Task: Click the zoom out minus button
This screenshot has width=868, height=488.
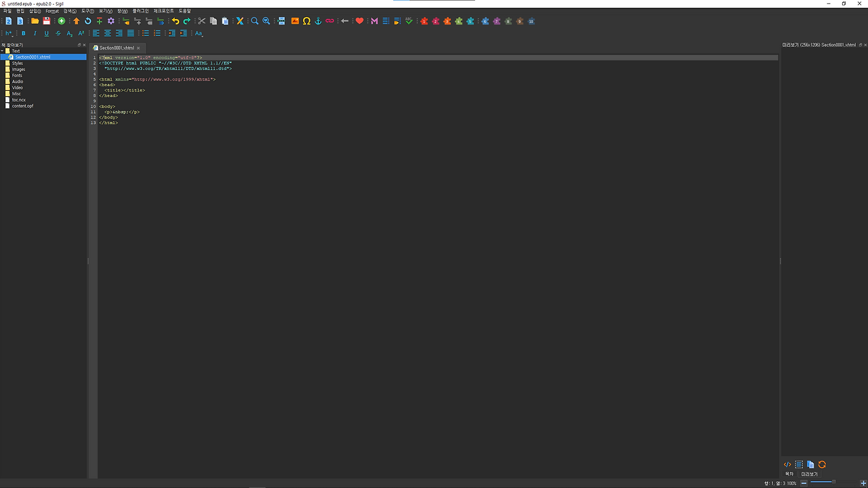Action: (804, 483)
